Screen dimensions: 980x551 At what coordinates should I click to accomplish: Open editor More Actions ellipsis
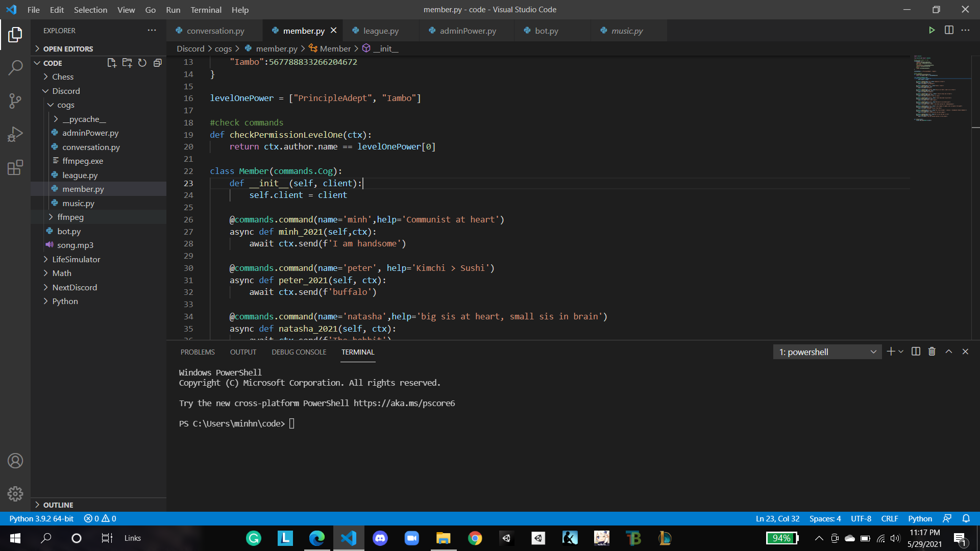tap(965, 30)
